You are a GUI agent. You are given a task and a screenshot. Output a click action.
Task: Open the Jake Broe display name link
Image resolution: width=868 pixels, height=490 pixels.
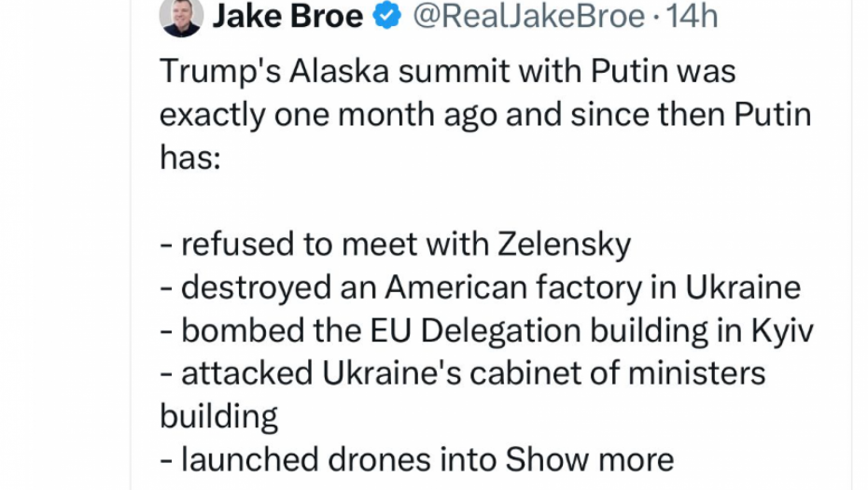[287, 16]
